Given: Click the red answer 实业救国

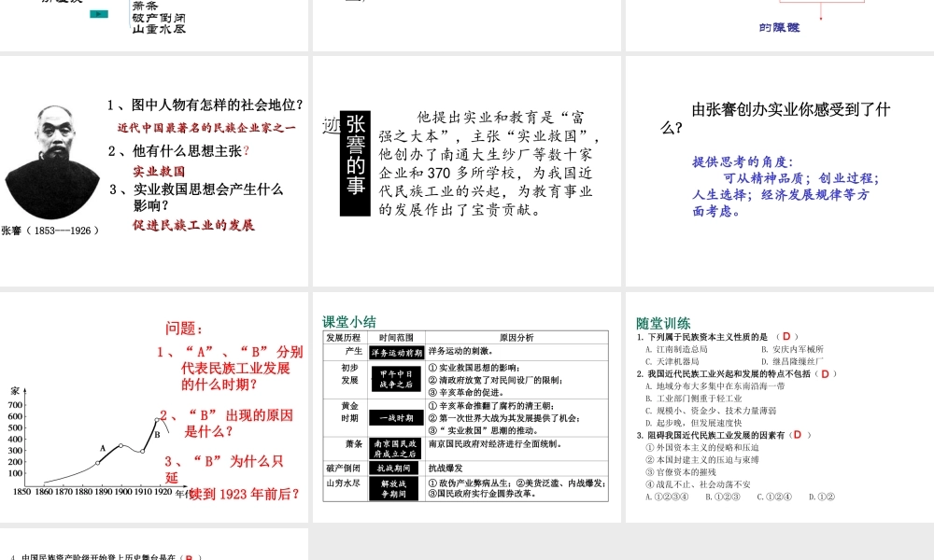Looking at the screenshot, I should tap(159, 172).
